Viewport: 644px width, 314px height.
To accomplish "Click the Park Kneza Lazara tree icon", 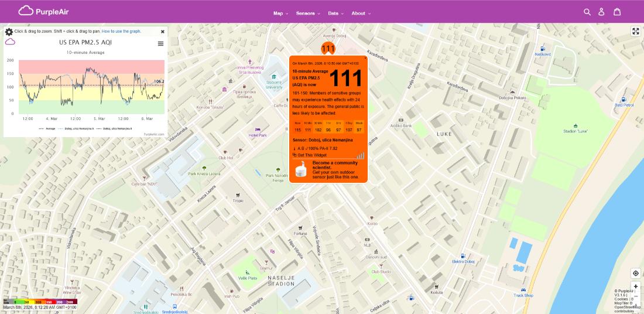I will click(x=204, y=168).
